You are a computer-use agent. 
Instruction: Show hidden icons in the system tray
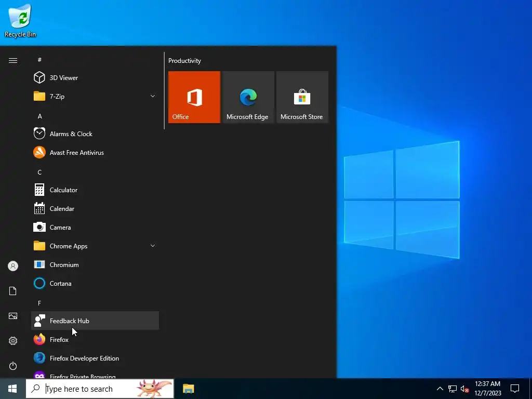tap(440, 389)
